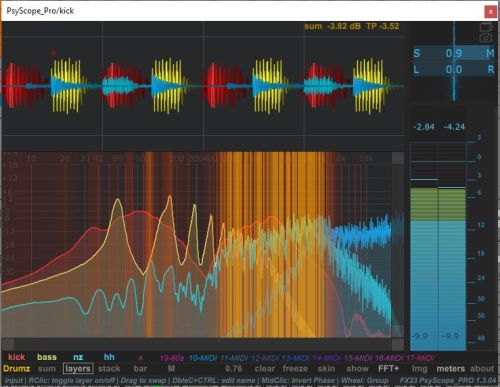The height and width of the screenshot is (387, 500).
Task: Click the TP -3.52 readout
Action: click(x=382, y=26)
